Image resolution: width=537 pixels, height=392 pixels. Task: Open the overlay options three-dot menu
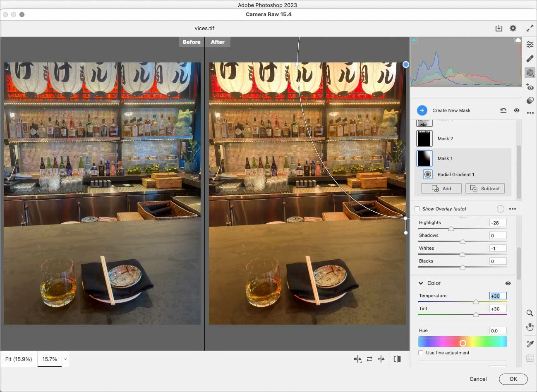[x=513, y=209]
